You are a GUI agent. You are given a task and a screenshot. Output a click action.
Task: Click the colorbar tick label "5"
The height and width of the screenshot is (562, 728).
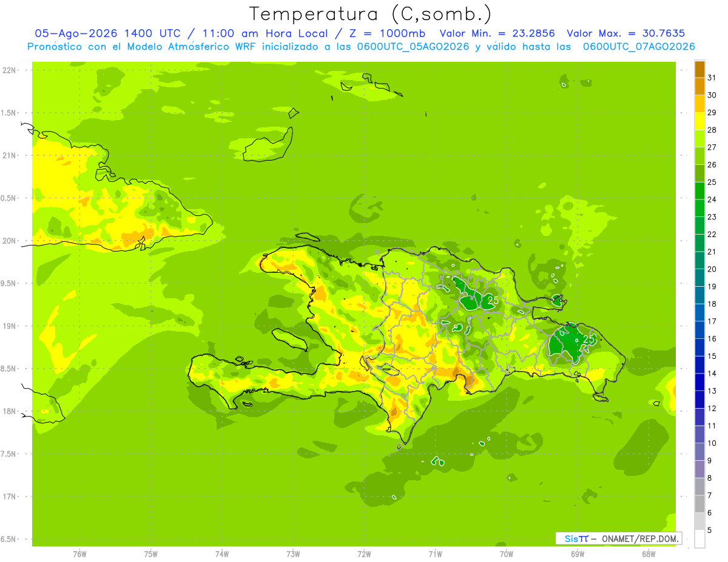click(x=710, y=530)
